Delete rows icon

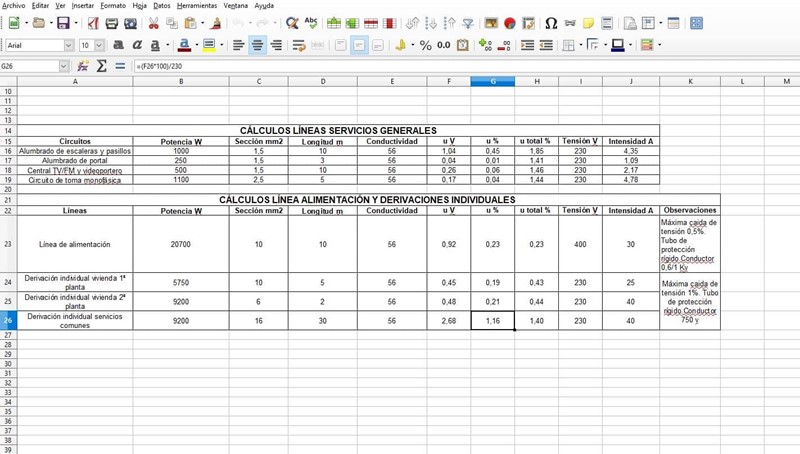[x=371, y=23]
